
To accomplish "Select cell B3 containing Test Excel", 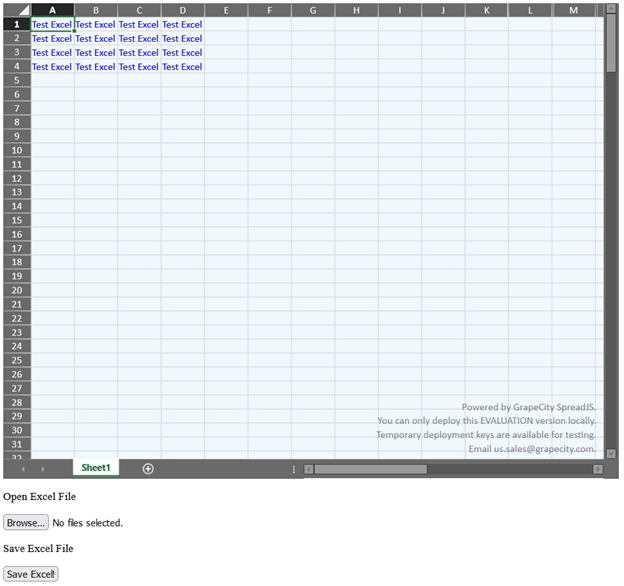I will (x=96, y=52).
